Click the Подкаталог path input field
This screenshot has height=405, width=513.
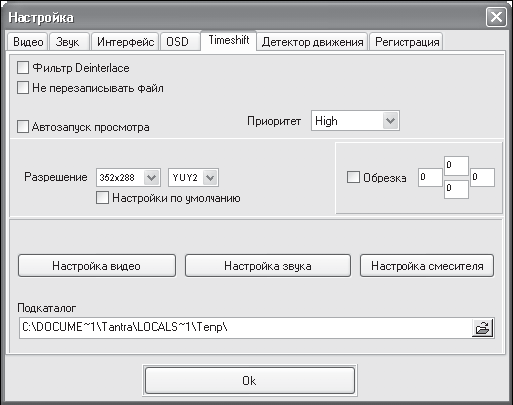(246, 328)
